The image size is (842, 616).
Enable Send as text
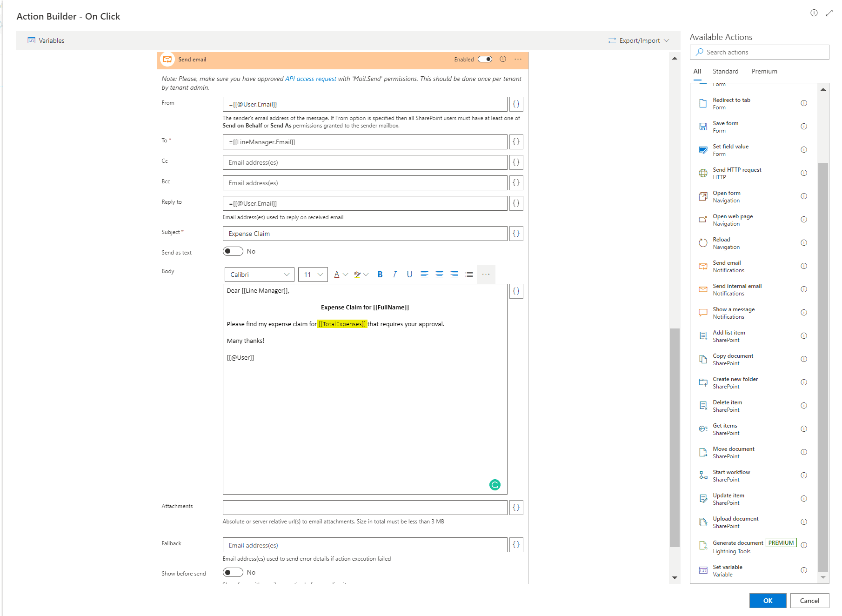233,251
